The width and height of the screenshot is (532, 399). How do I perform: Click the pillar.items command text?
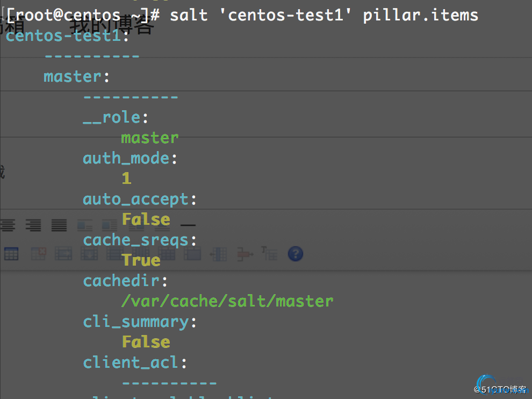[x=420, y=15]
